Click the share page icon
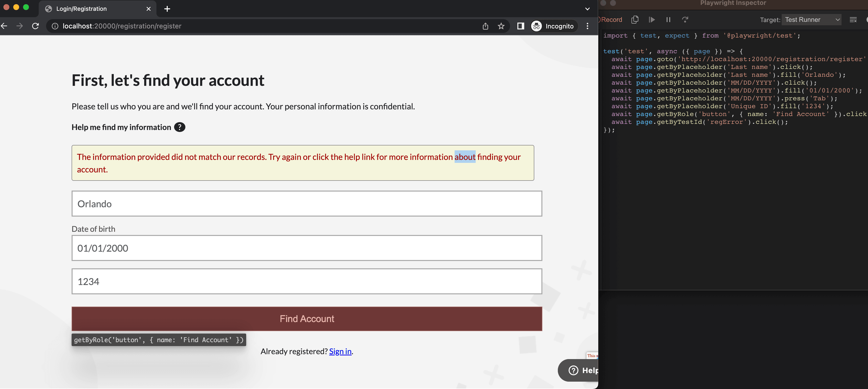 (485, 26)
